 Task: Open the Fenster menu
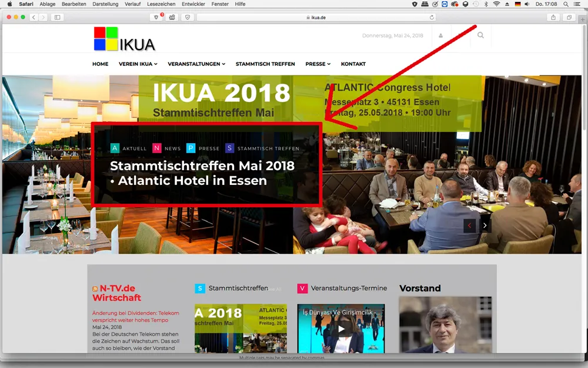click(x=220, y=4)
